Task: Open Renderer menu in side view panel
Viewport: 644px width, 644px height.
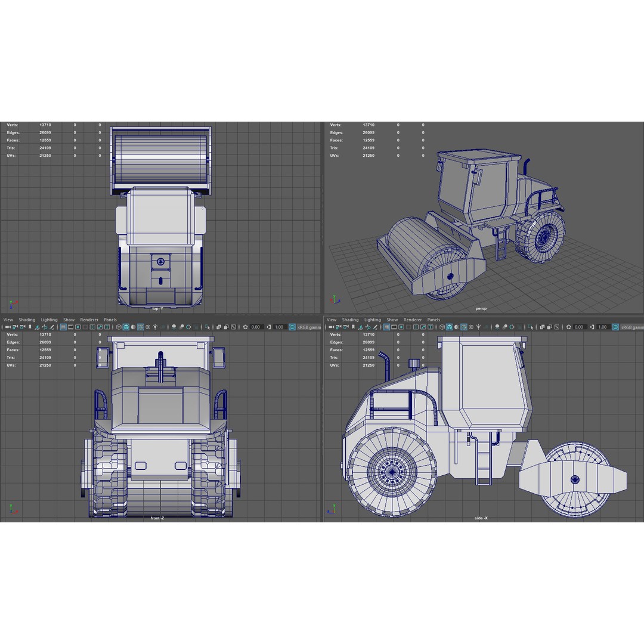Action: [x=413, y=320]
